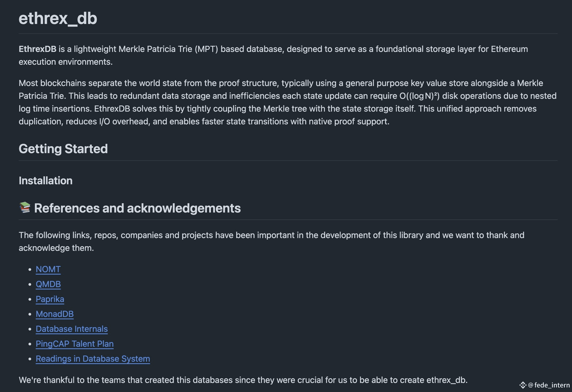This screenshot has height=392, width=572.
Task: Open the NOMT reference link
Action: pos(48,269)
